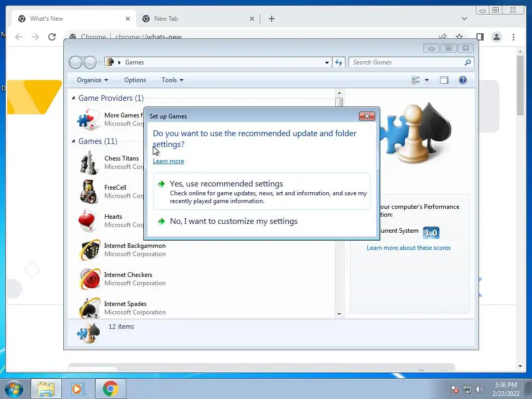Select the Internet Checkers icon

[89, 279]
